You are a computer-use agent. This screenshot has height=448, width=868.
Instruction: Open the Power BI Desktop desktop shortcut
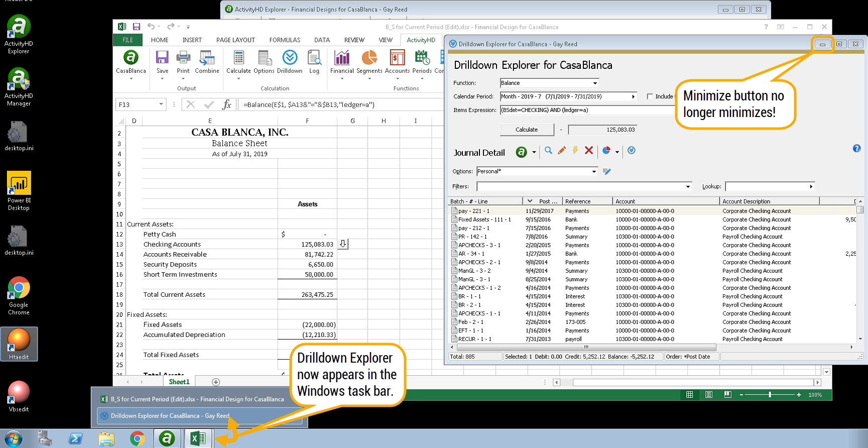point(19,191)
